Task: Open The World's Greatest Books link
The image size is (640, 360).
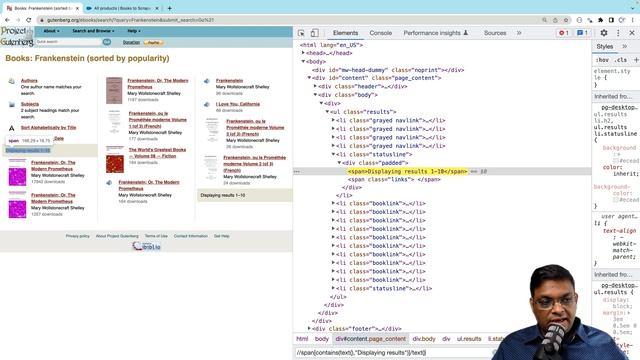Action: pyautogui.click(x=157, y=153)
